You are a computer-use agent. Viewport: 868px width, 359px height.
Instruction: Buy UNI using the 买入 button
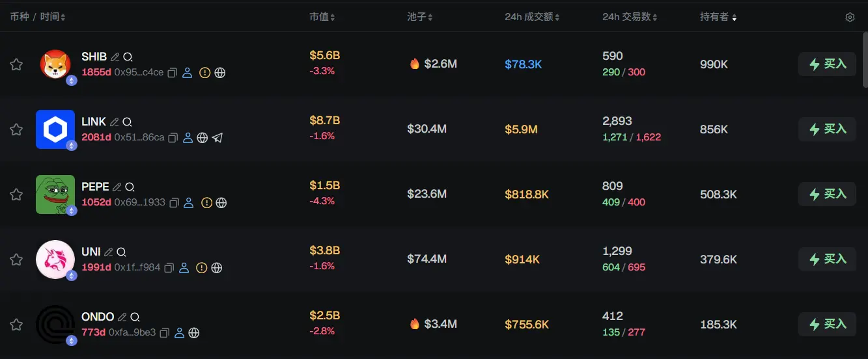pyautogui.click(x=827, y=259)
